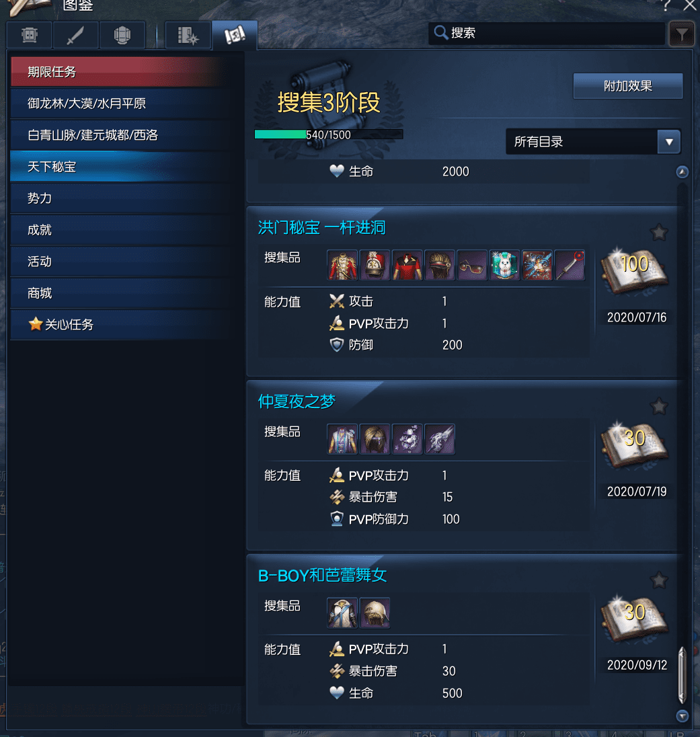Select the sunglasses collectible item
This screenshot has width=700, height=737.
point(472,265)
